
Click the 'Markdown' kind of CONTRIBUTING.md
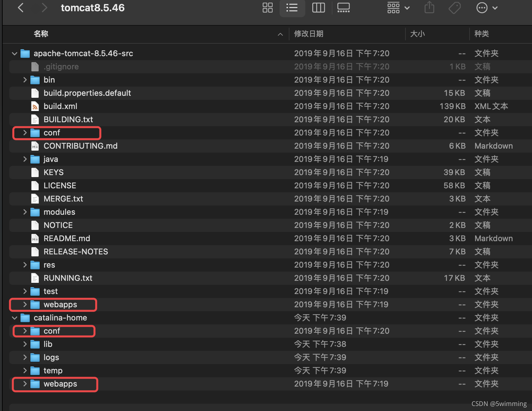pyautogui.click(x=494, y=146)
